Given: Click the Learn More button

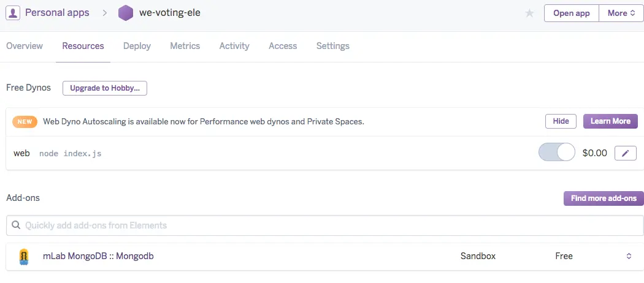Looking at the screenshot, I should click(x=610, y=121).
